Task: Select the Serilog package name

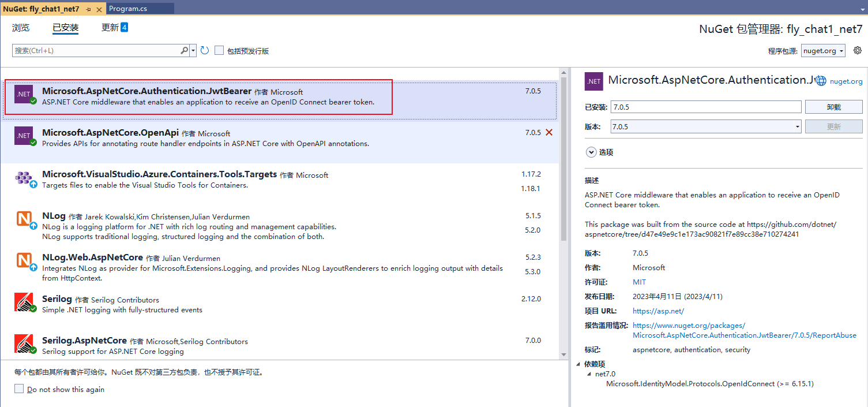Action: click(x=57, y=299)
